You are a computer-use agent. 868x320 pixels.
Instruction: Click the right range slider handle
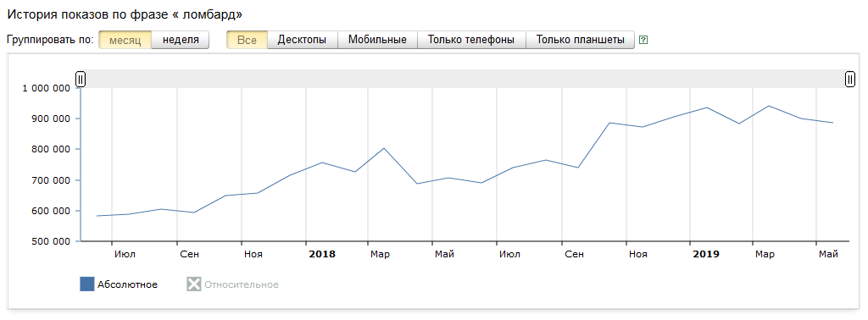click(849, 80)
